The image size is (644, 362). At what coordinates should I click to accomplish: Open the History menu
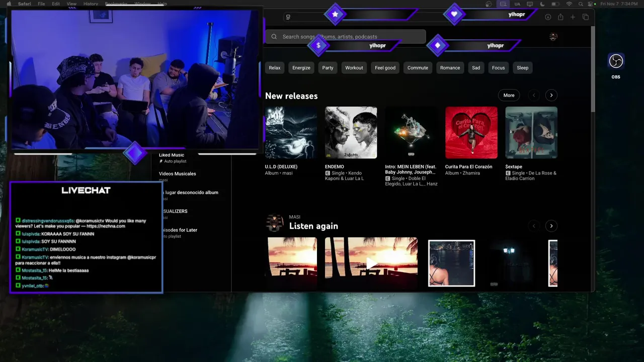point(91,4)
